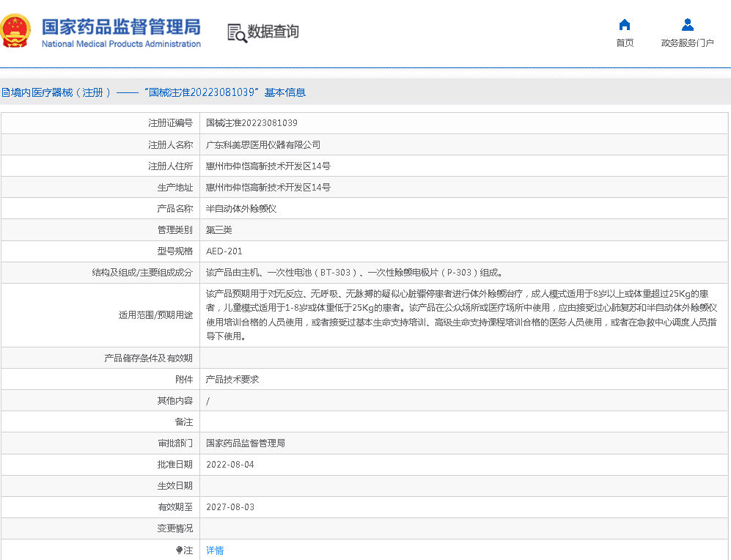Click product name 半自动体外除颤仪
Image resolution: width=731 pixels, height=560 pixels.
(240, 209)
